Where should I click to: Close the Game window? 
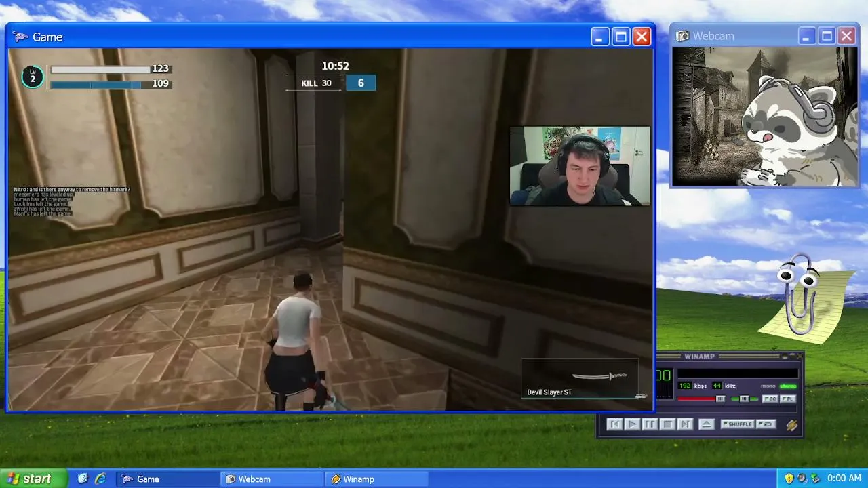[x=642, y=37]
